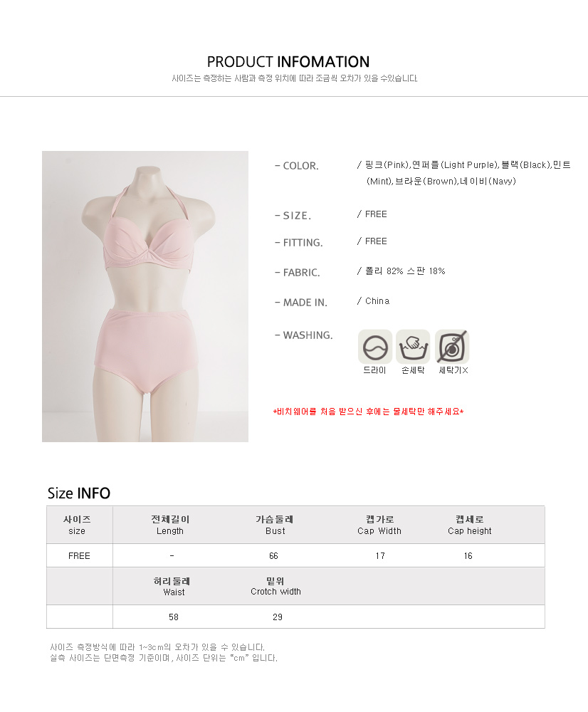This screenshot has height=712, width=588.
Task: Click the no washing machine icon
Action: 452,347
